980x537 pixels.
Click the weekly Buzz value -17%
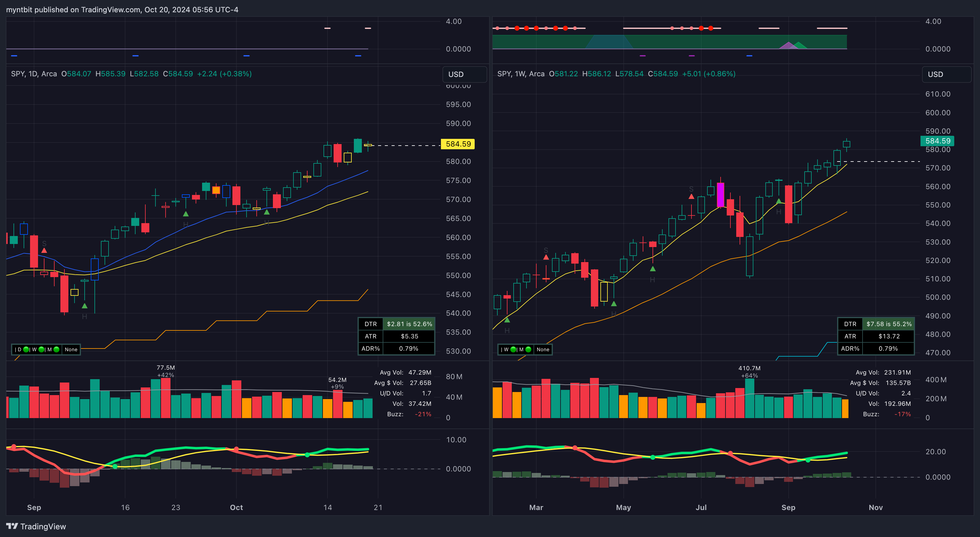pyautogui.click(x=903, y=414)
